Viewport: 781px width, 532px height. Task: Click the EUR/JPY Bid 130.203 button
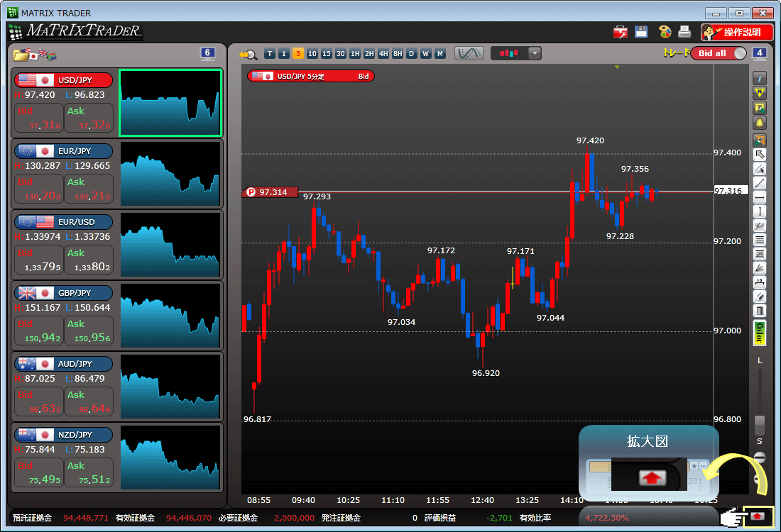coord(39,189)
